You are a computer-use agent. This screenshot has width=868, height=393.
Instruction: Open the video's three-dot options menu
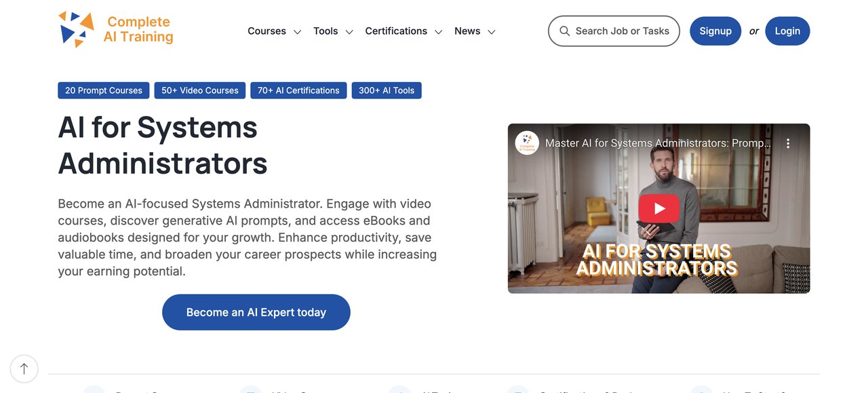[x=788, y=143]
